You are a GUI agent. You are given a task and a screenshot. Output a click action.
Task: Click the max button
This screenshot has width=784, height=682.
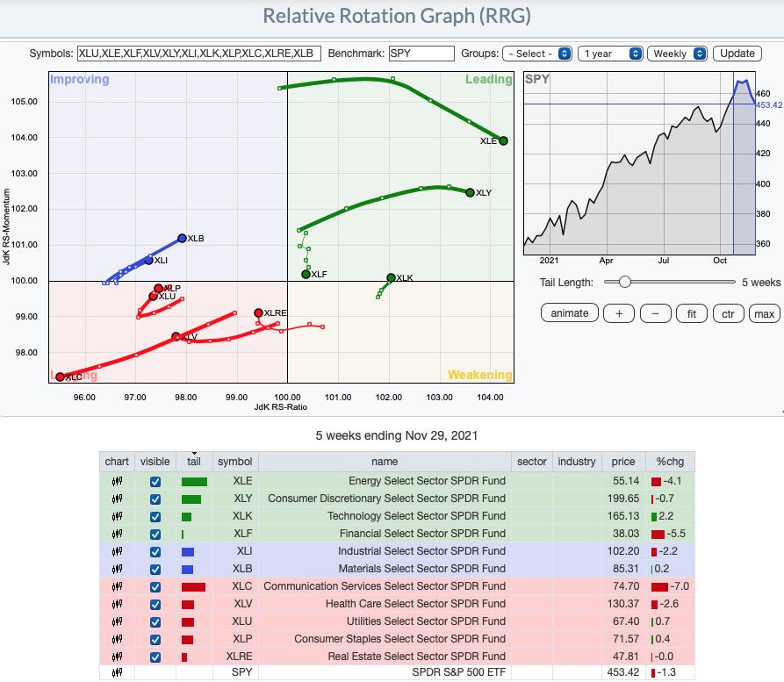point(764,313)
